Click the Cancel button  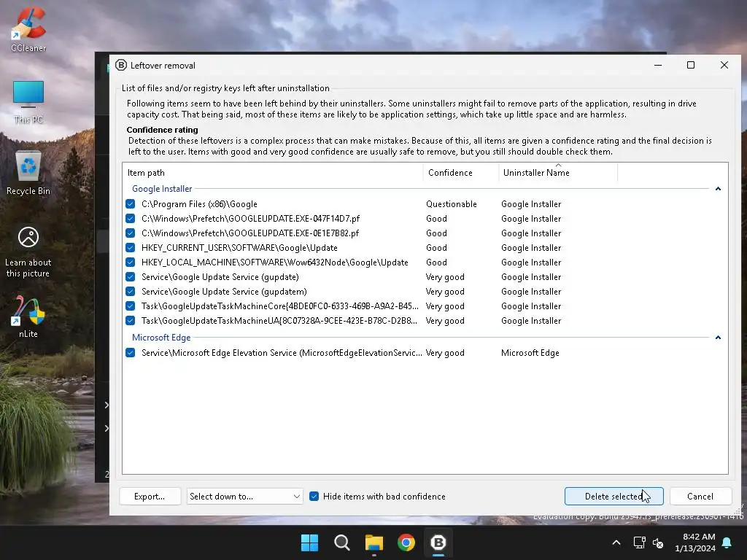pyautogui.click(x=700, y=496)
